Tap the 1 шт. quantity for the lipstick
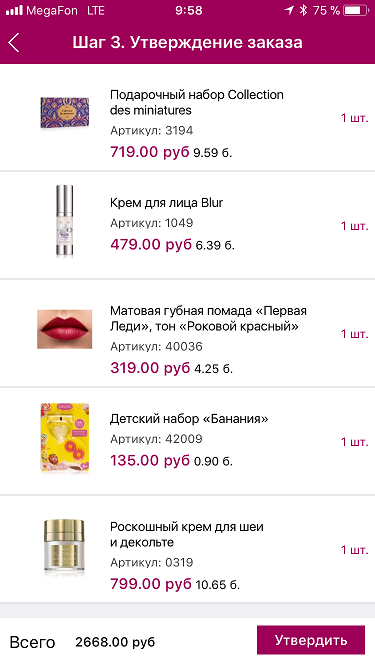Image resolution: width=375 pixels, height=667 pixels. click(x=354, y=334)
